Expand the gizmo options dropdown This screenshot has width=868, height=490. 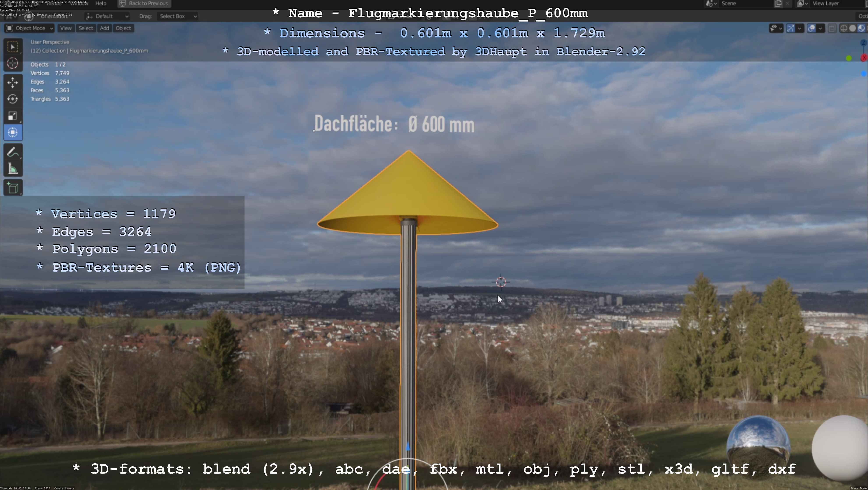800,28
